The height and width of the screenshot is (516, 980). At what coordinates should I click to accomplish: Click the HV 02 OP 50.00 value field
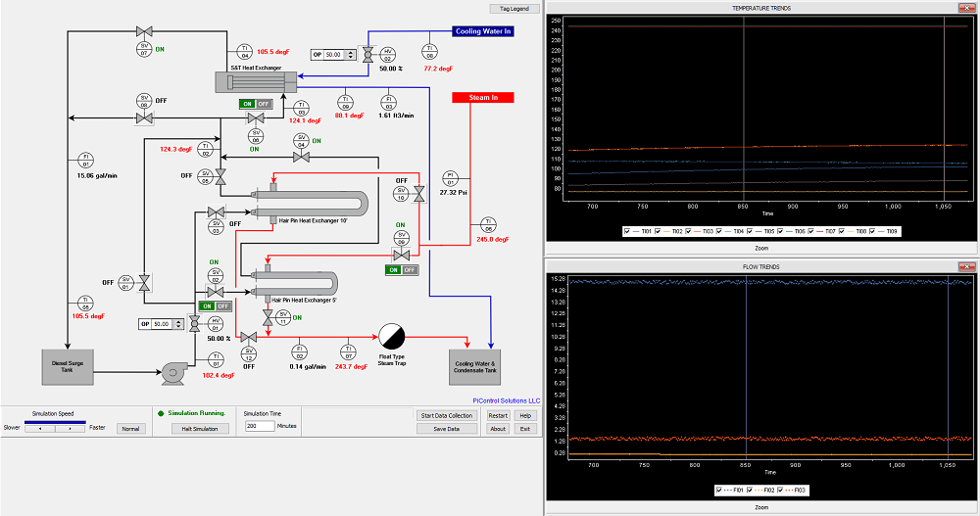coord(335,55)
